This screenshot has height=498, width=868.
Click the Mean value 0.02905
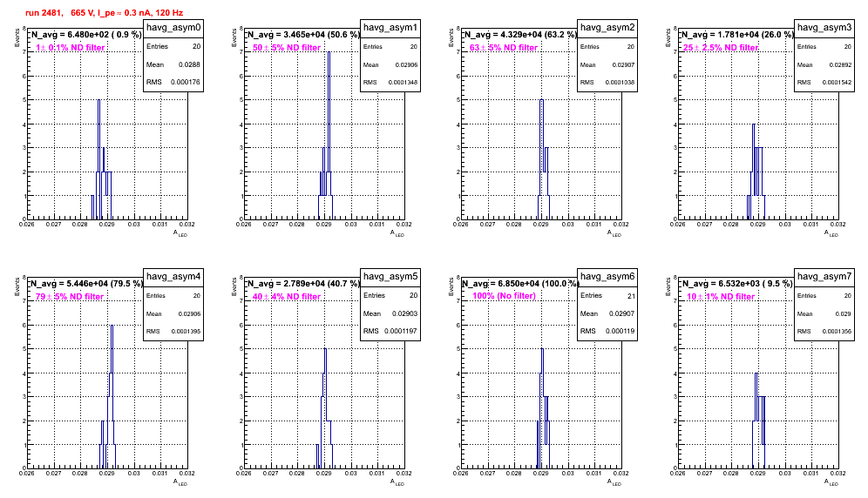189,313
